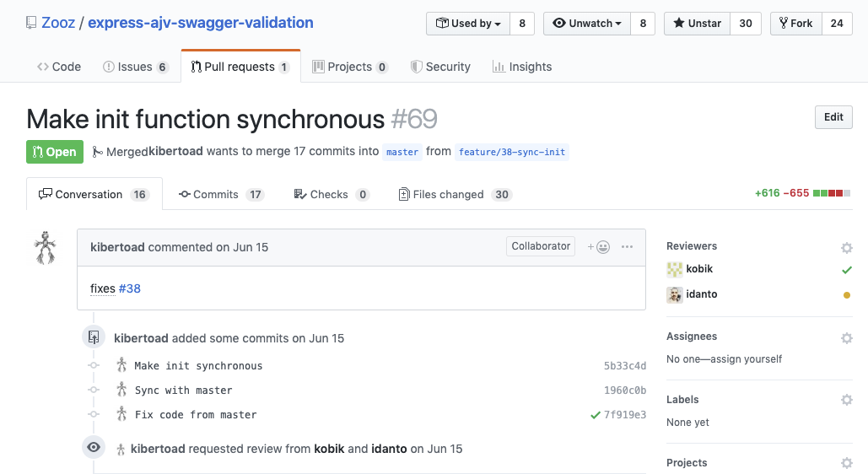Open kobik link in review request event
The image size is (868, 474).
tap(329, 449)
